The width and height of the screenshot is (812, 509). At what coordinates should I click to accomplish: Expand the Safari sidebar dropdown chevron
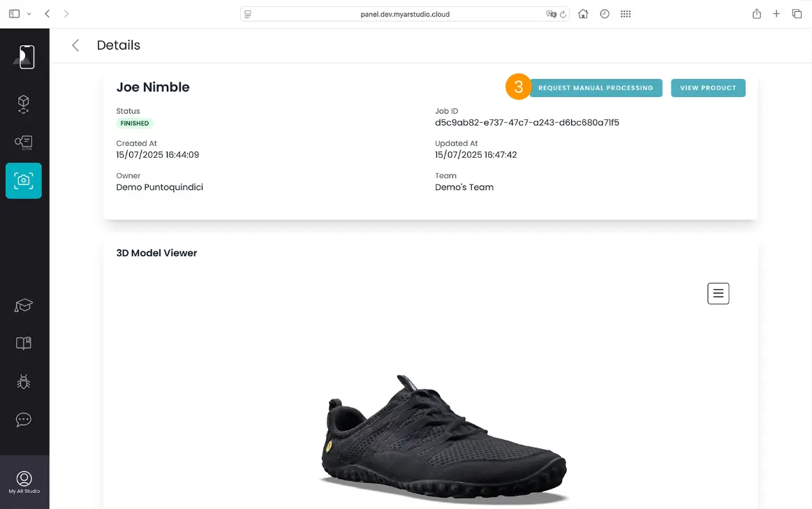point(29,14)
